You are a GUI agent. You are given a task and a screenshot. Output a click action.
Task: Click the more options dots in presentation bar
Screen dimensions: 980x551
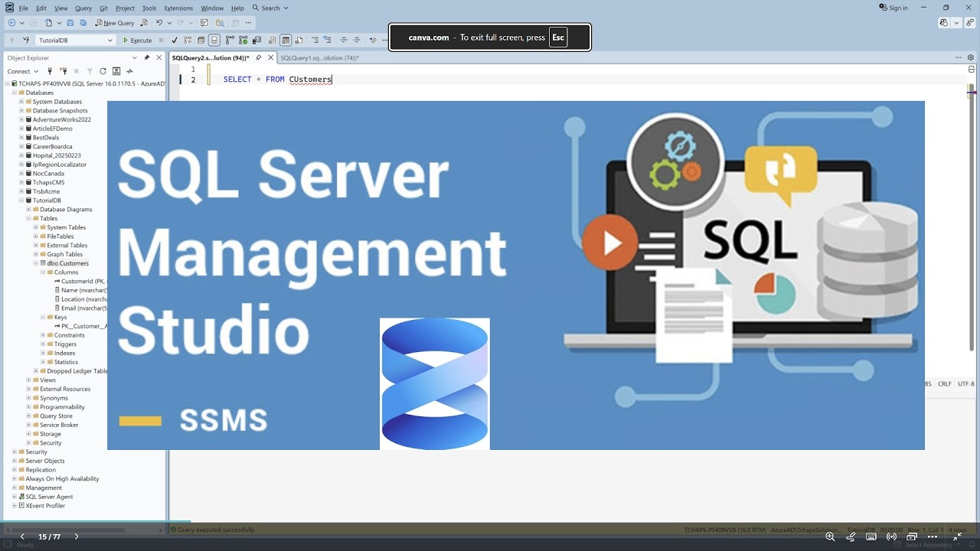pyautogui.click(x=932, y=536)
